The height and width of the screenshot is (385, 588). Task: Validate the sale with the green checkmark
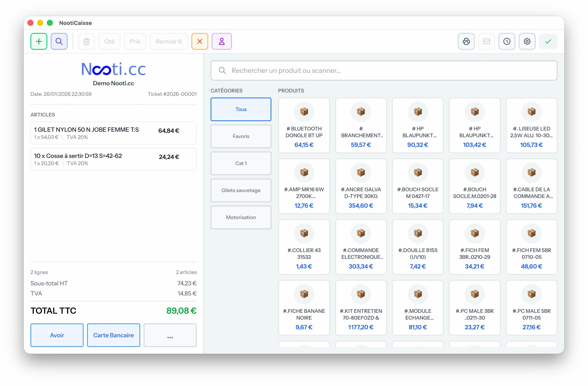548,41
